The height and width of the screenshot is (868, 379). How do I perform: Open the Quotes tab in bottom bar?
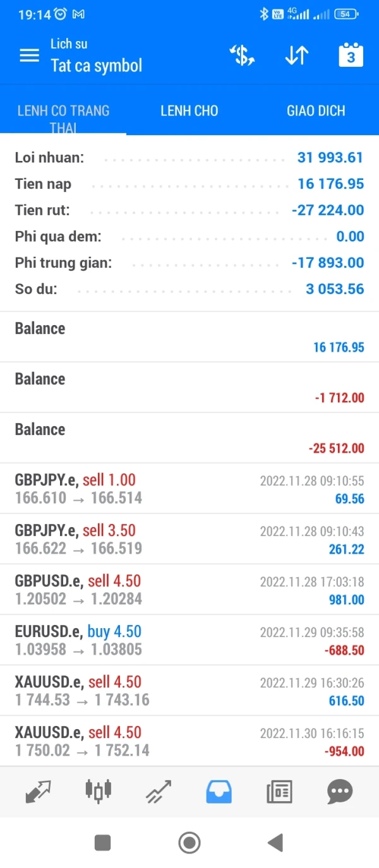point(39,791)
